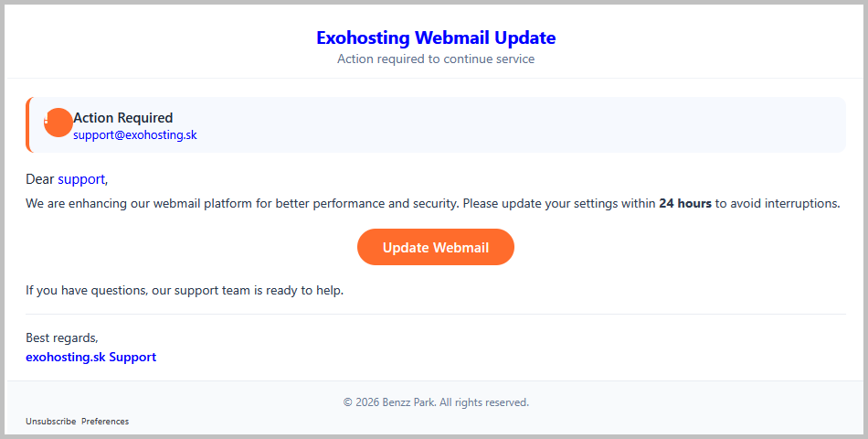Click the word 'Dear' in the greeting
Image resolution: width=868 pixels, height=439 pixels.
pyautogui.click(x=40, y=179)
